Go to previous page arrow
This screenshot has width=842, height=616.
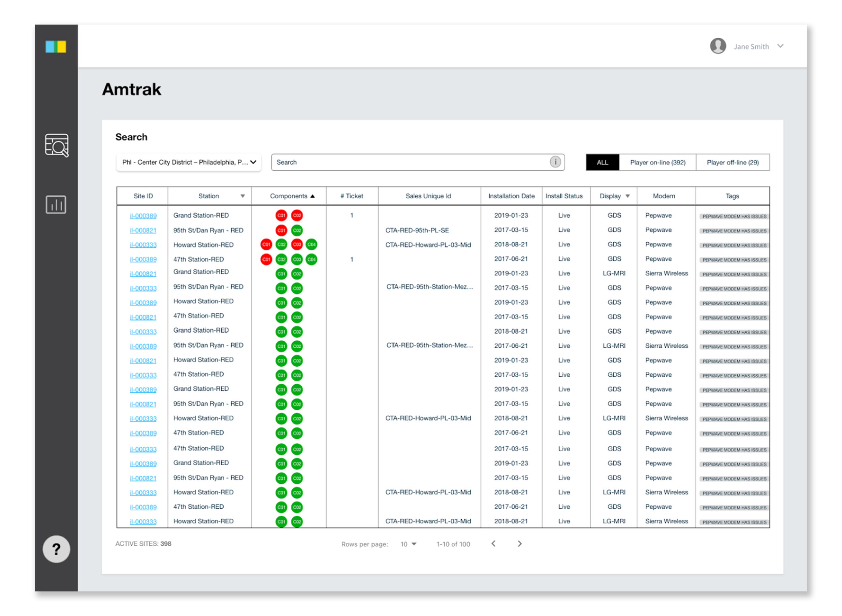pos(493,544)
